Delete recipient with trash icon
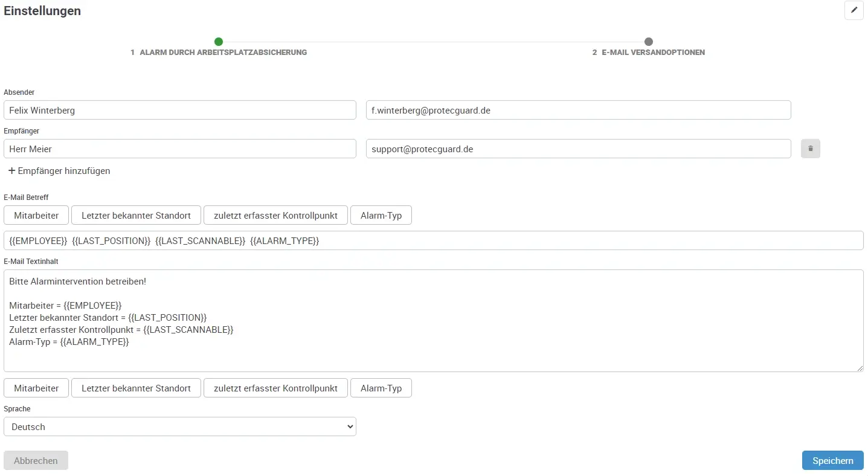Screen dimensions: 868x476 (810, 149)
